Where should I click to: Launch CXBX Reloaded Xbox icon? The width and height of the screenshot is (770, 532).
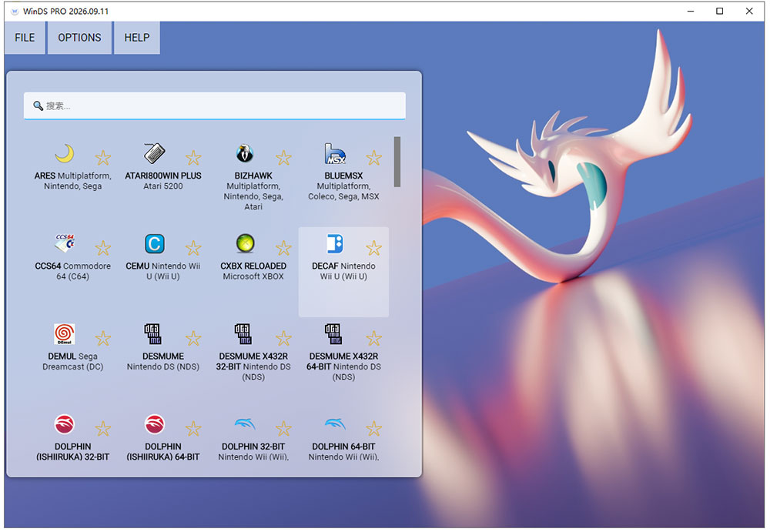[x=245, y=243]
